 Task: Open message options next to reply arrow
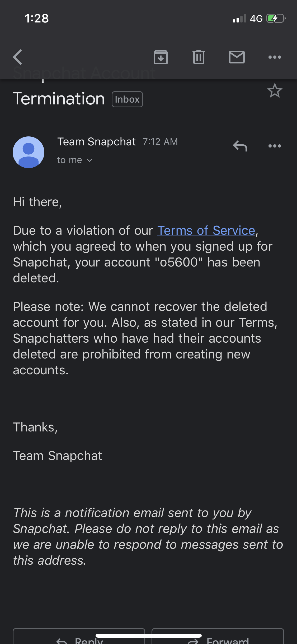275,146
